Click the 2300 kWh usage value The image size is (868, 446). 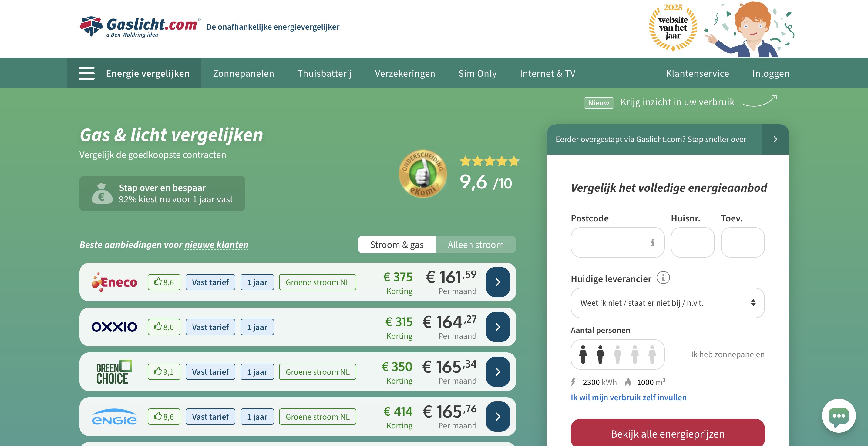click(x=600, y=382)
